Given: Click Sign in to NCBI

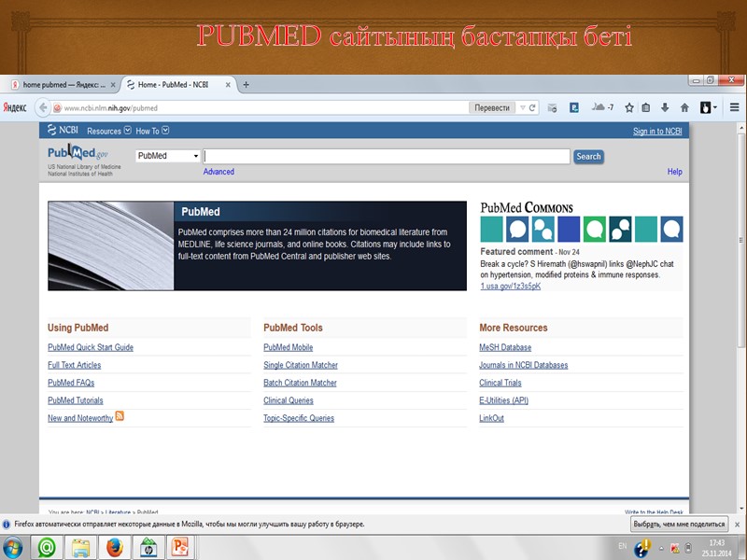Looking at the screenshot, I should (657, 131).
